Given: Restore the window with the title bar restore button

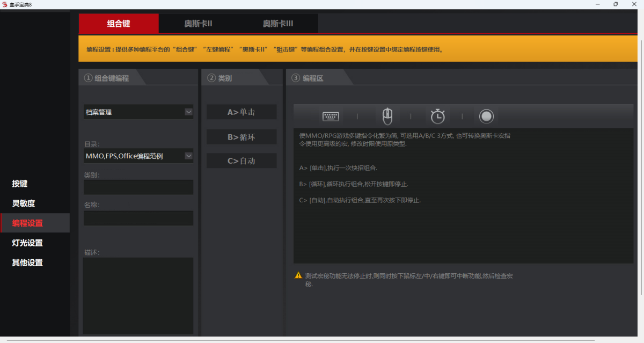Looking at the screenshot, I should pos(616,4).
